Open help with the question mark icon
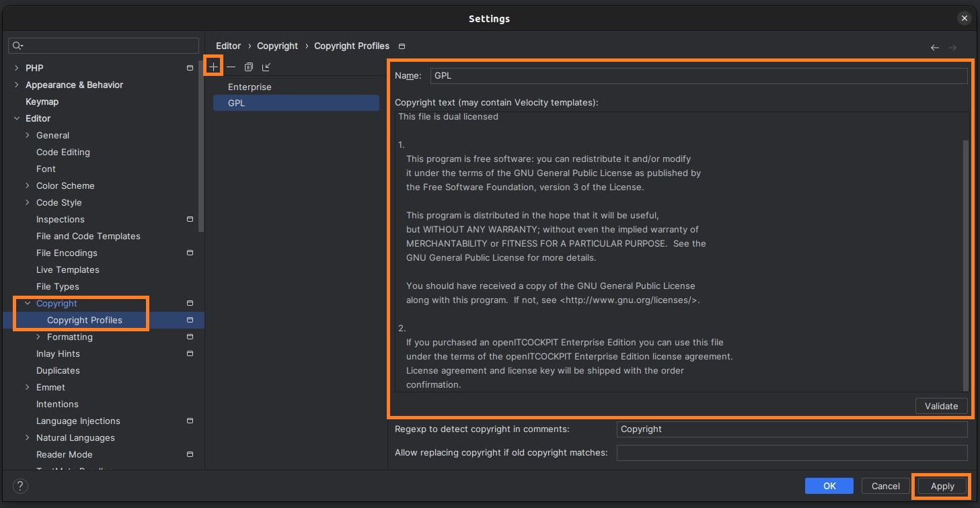The width and height of the screenshot is (980, 508). (20, 486)
